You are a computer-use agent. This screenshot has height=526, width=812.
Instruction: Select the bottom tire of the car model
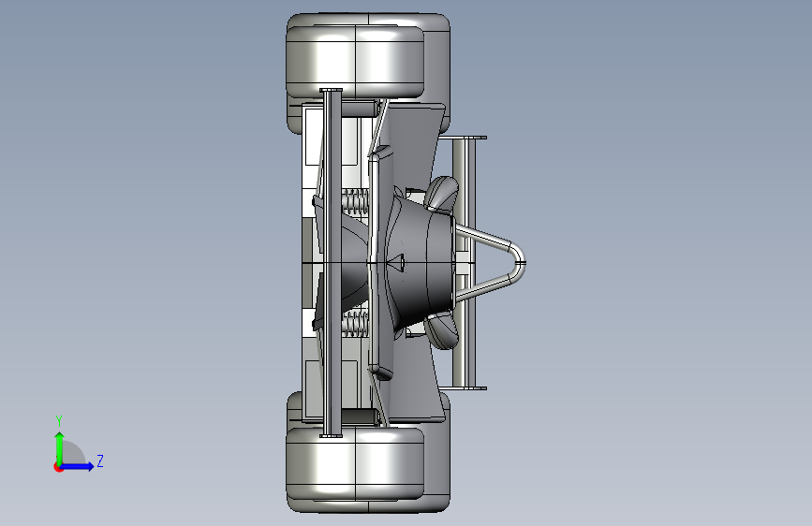point(355,462)
